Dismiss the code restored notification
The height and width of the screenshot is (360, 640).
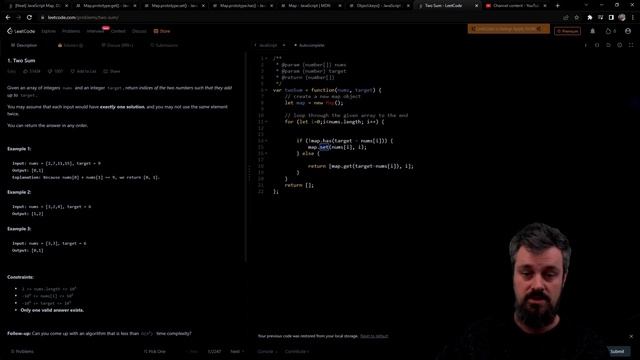631,336
